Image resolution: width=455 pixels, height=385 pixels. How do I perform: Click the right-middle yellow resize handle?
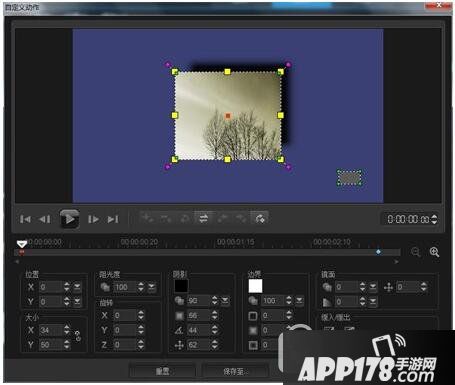[x=281, y=115]
